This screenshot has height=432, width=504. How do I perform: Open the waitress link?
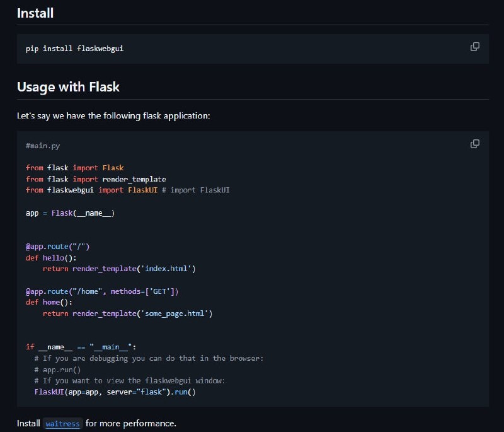click(62, 424)
